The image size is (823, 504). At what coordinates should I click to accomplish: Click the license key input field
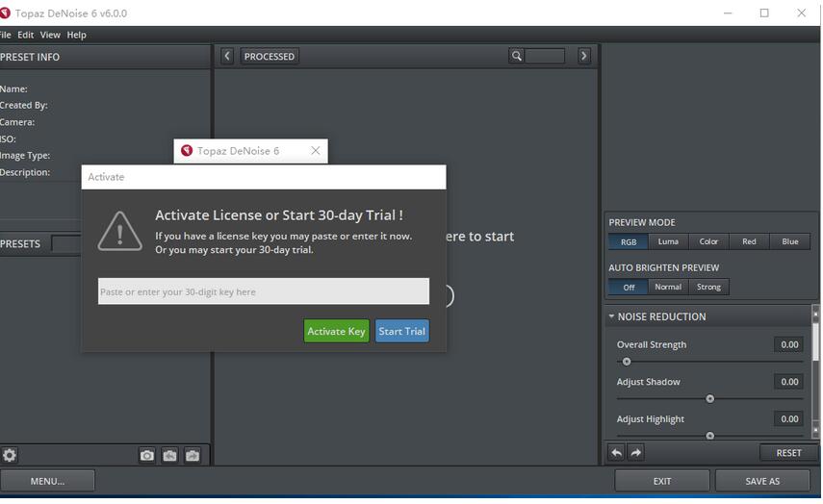(x=264, y=291)
